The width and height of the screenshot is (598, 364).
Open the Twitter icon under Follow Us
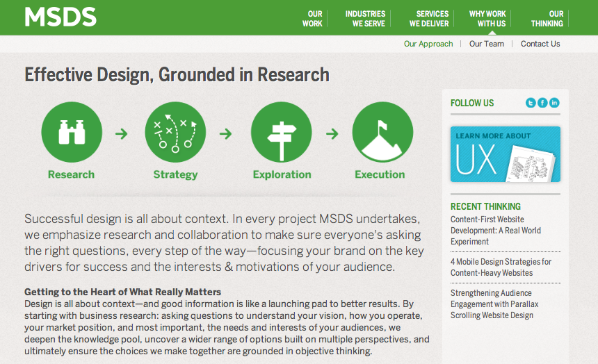pos(531,103)
